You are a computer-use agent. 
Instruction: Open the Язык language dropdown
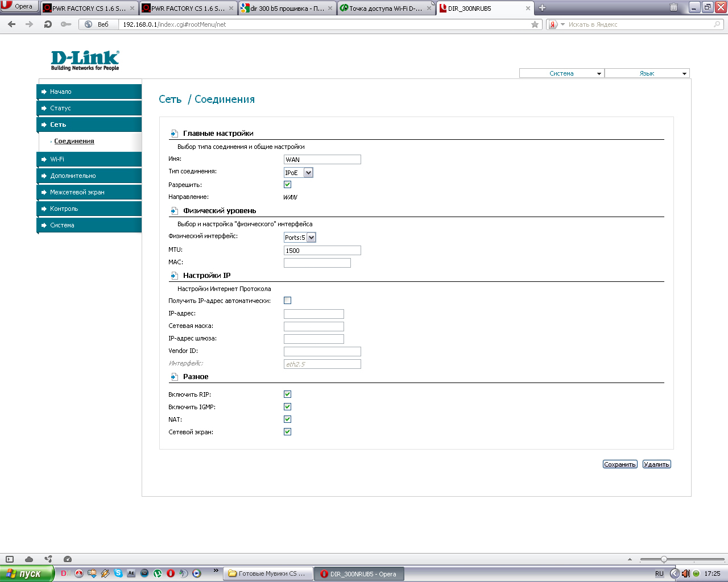647,73
